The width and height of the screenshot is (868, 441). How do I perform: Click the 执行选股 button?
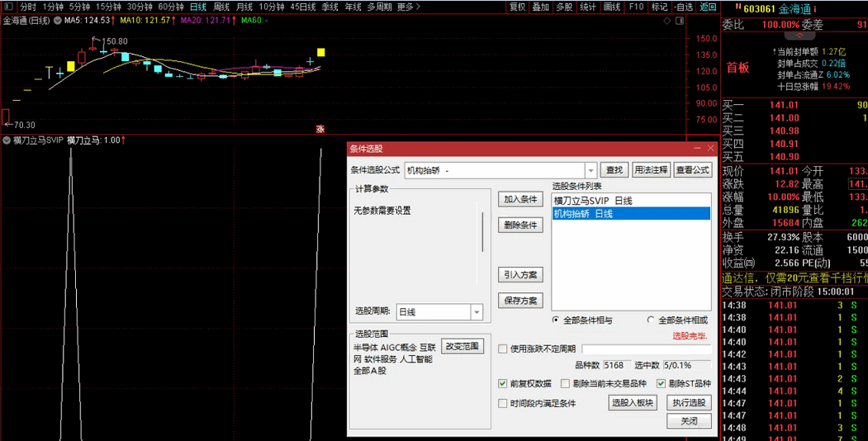pyautogui.click(x=689, y=403)
